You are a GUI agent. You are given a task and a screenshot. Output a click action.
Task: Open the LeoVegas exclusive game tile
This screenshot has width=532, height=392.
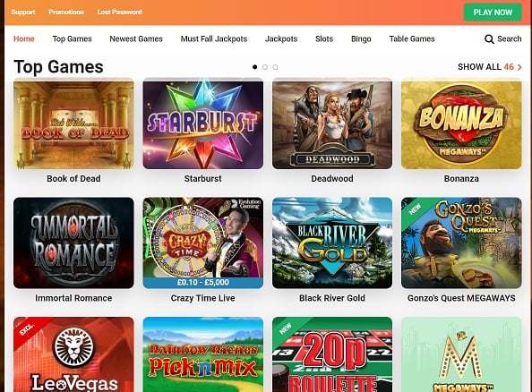(73, 354)
